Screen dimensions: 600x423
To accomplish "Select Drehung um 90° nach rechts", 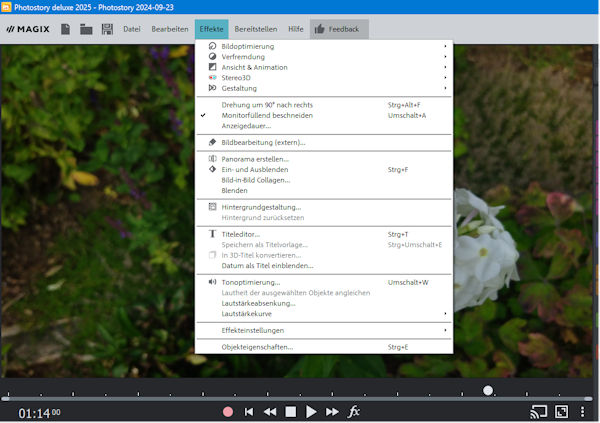I will (x=324, y=105).
